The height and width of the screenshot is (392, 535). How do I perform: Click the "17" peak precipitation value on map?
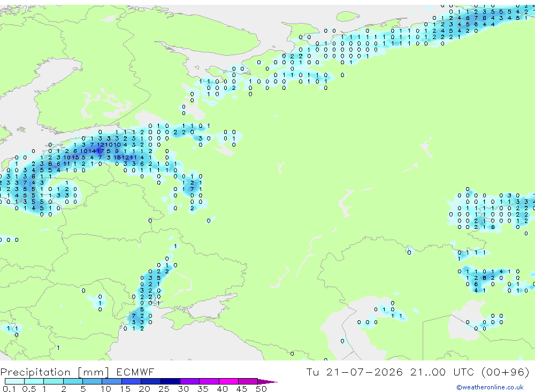coord(101,151)
